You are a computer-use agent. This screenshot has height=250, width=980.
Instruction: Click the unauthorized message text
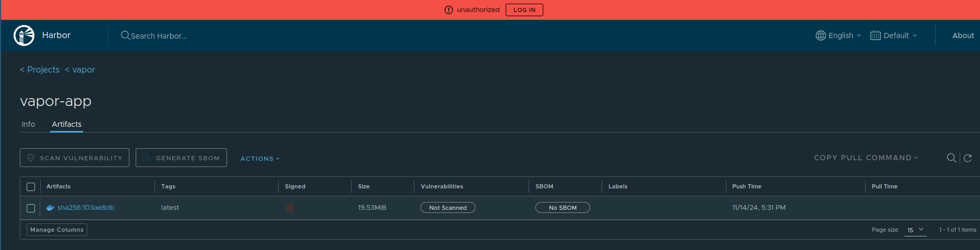pos(478,10)
